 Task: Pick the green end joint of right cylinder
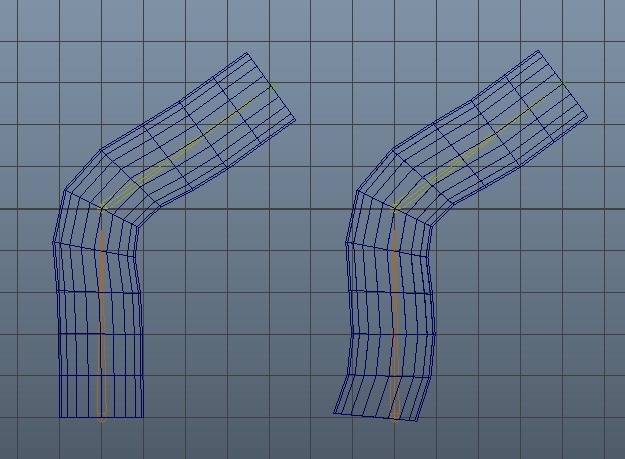click(564, 83)
